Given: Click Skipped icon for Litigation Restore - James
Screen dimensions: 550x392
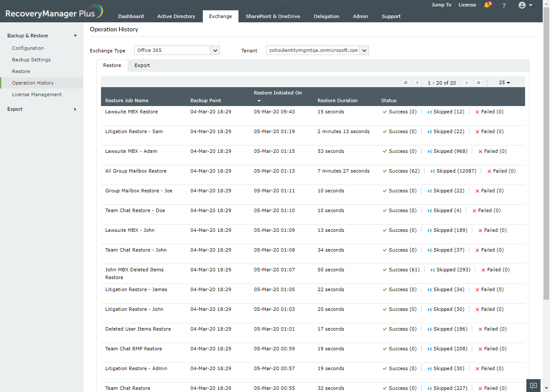Looking at the screenshot, I should point(430,289).
